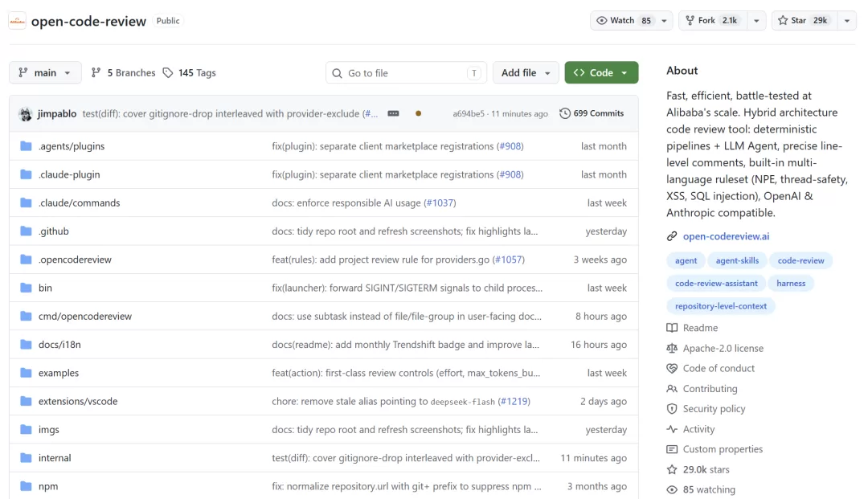The height and width of the screenshot is (499, 868).
Task: Open the .opencodereview folder
Action: 75,260
